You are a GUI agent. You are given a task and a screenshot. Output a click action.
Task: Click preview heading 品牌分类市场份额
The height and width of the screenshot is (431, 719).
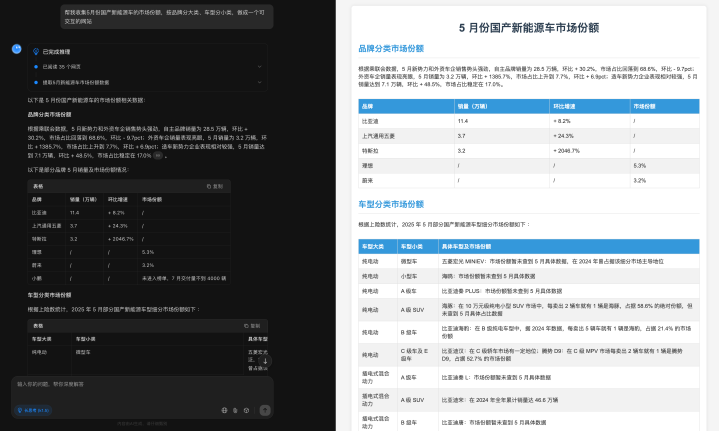pos(391,49)
